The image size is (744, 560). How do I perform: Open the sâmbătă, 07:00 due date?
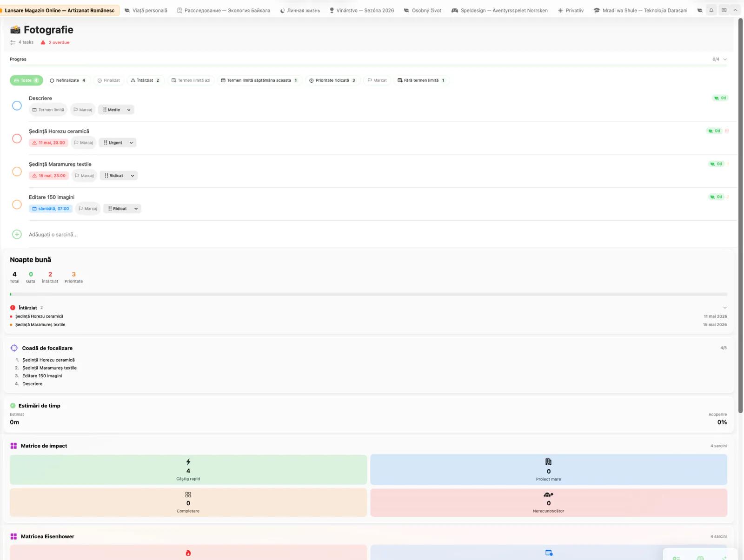pyautogui.click(x=51, y=209)
